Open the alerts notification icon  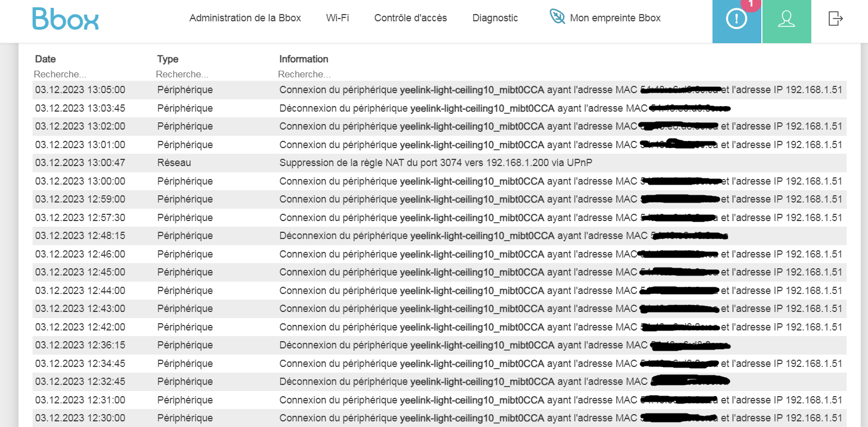click(x=737, y=21)
